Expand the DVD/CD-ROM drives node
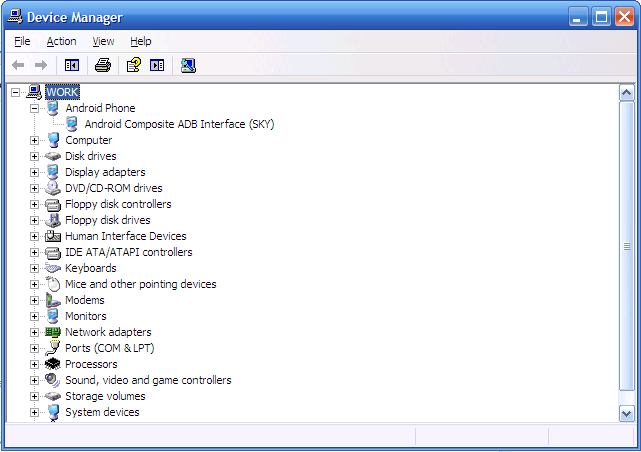The width and height of the screenshot is (641, 452). tap(34, 188)
